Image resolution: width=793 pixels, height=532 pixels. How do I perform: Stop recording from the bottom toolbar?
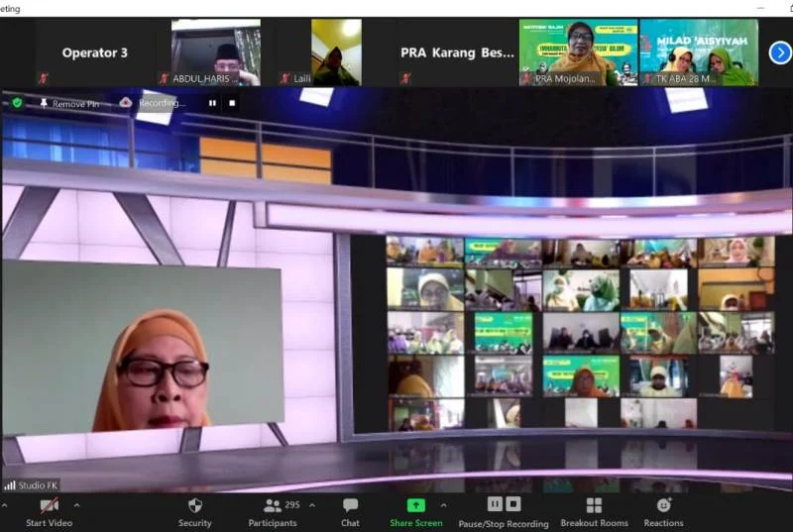[512, 505]
